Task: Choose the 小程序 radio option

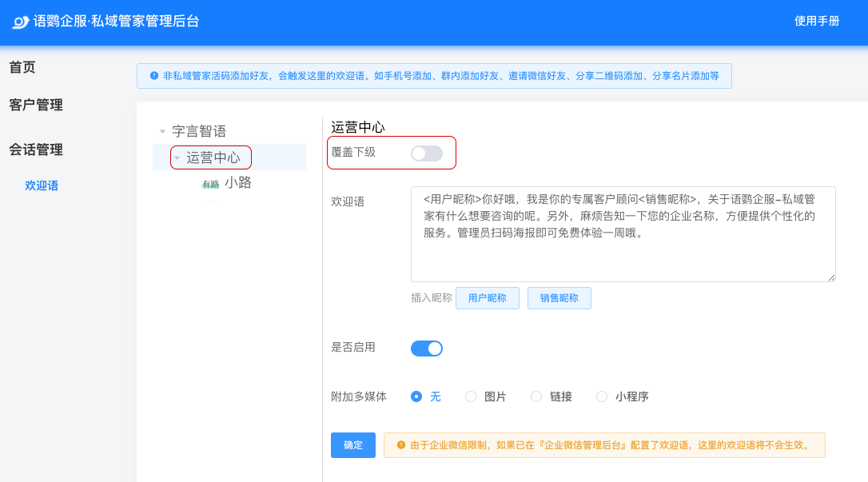Action: pos(601,396)
